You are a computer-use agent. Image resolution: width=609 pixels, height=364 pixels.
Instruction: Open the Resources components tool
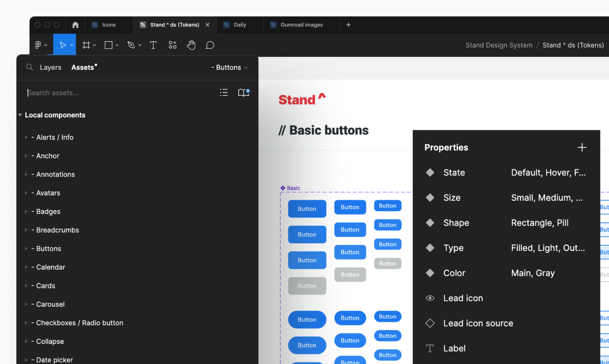[x=173, y=45]
